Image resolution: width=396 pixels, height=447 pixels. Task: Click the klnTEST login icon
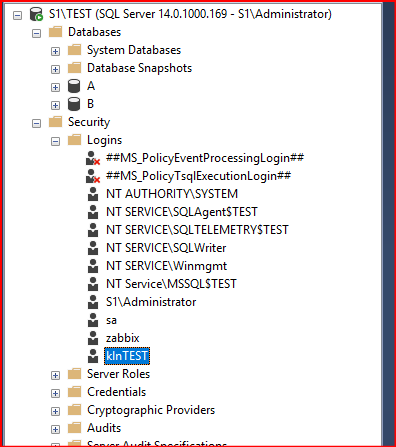pyautogui.click(x=93, y=356)
